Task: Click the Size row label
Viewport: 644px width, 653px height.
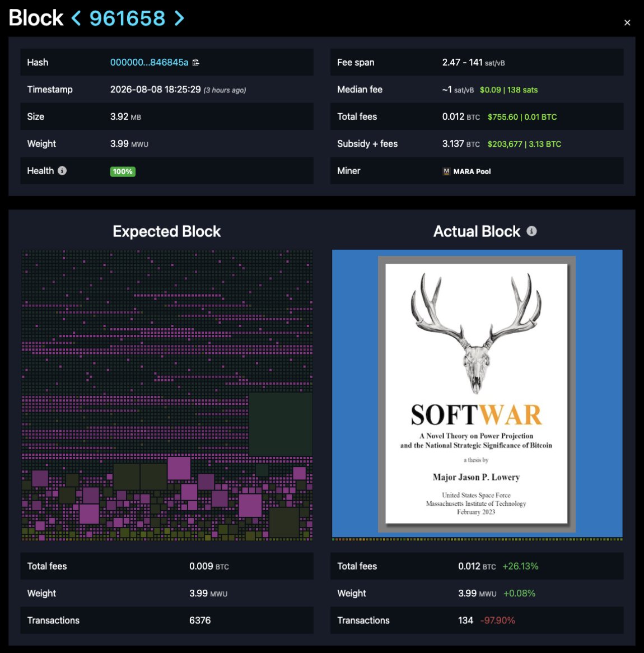Action: tap(35, 116)
